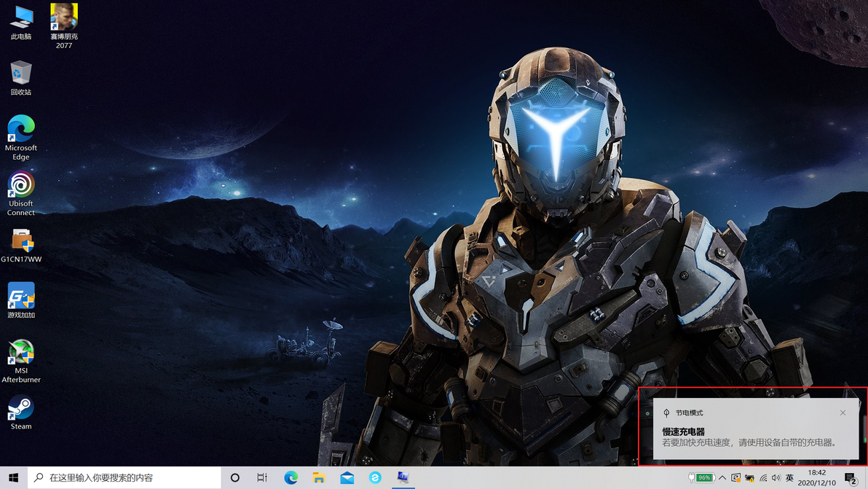Select the Steam desktop shortcut
The height and width of the screenshot is (489, 868).
click(21, 412)
